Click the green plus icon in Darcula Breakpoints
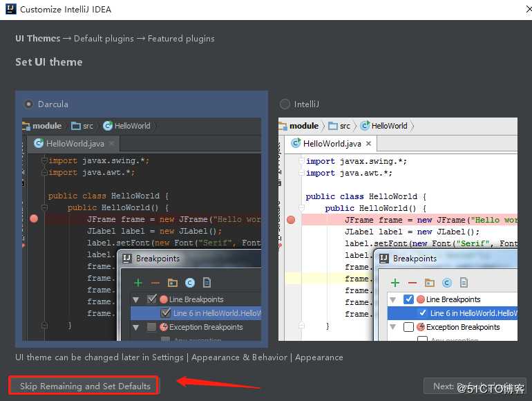The image size is (532, 401). [138, 283]
